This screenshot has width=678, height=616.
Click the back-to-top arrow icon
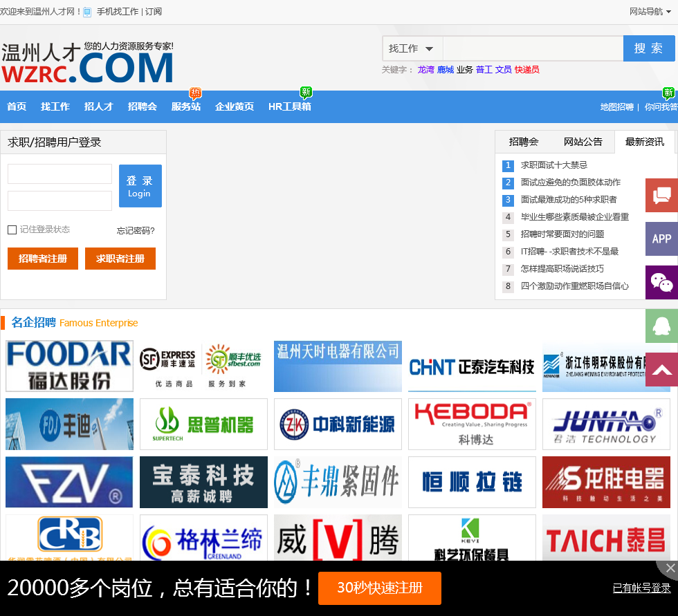click(x=661, y=370)
